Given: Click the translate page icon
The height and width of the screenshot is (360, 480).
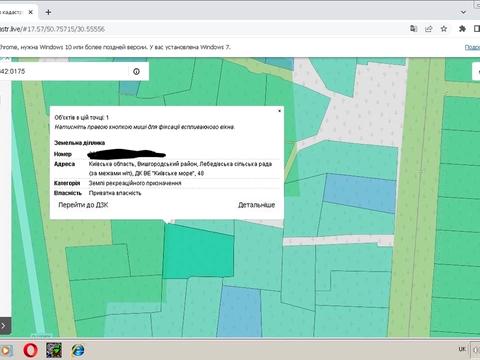Looking at the screenshot, I should point(413,29).
